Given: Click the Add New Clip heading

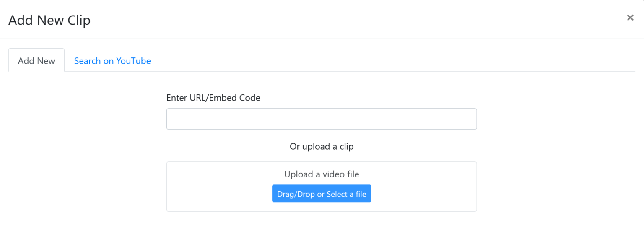Looking at the screenshot, I should pos(49,20).
